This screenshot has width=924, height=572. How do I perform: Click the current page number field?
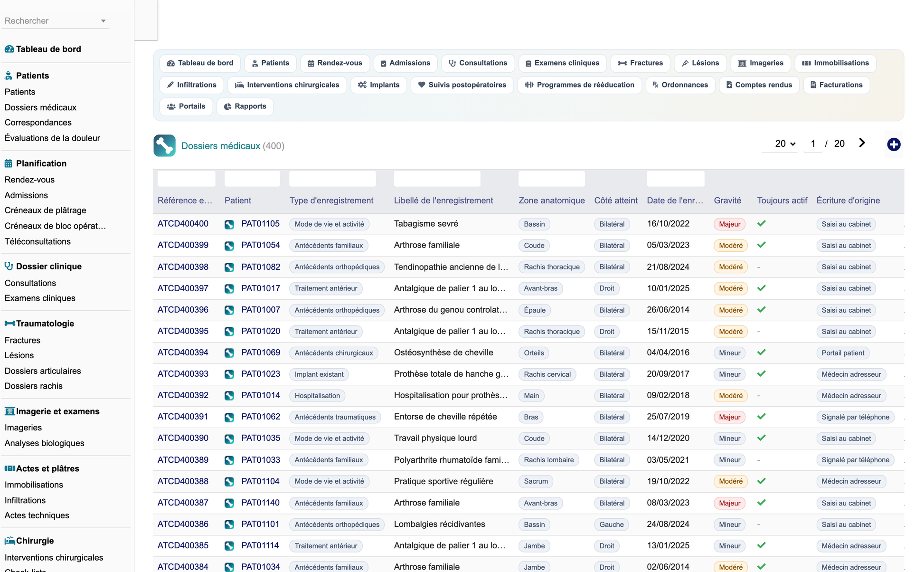tap(813, 143)
